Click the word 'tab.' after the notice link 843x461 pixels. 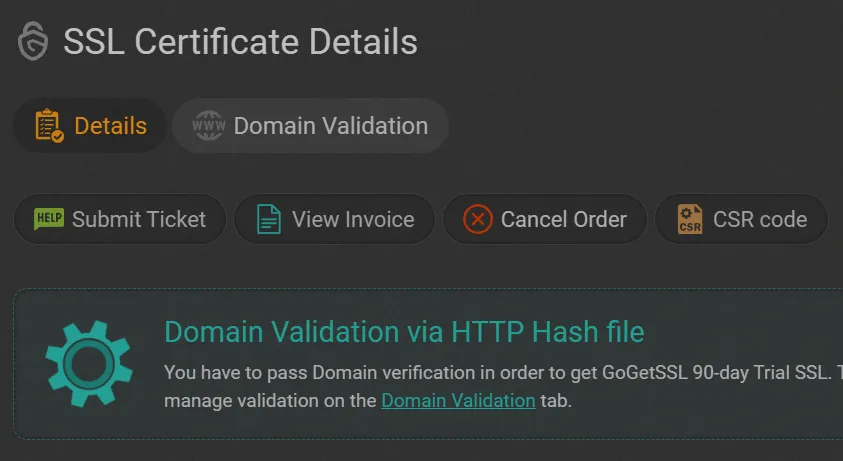point(557,401)
